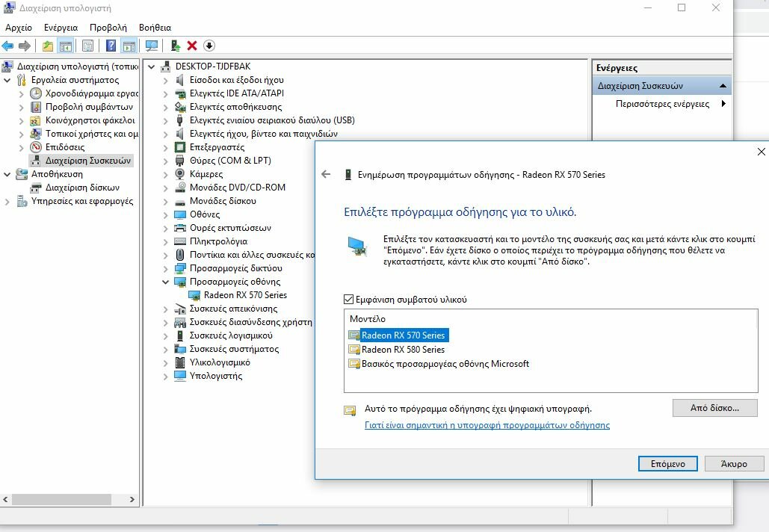Viewport: 769px width, 532px height.
Task: Click the Back arrow in the main toolbar
Action: point(7,46)
